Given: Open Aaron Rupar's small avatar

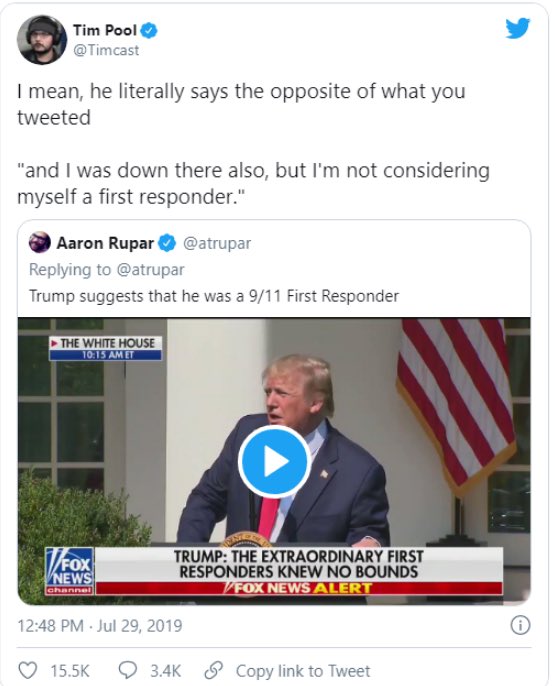Looking at the screenshot, I should pos(39,243).
